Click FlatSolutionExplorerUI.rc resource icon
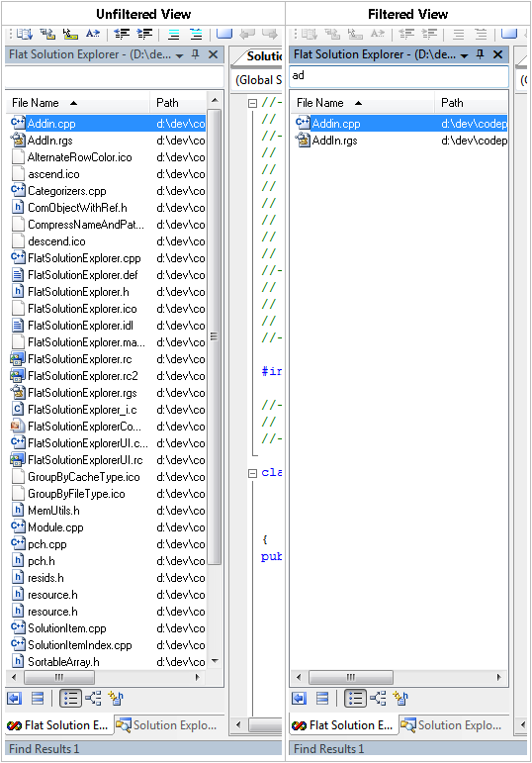 18,460
